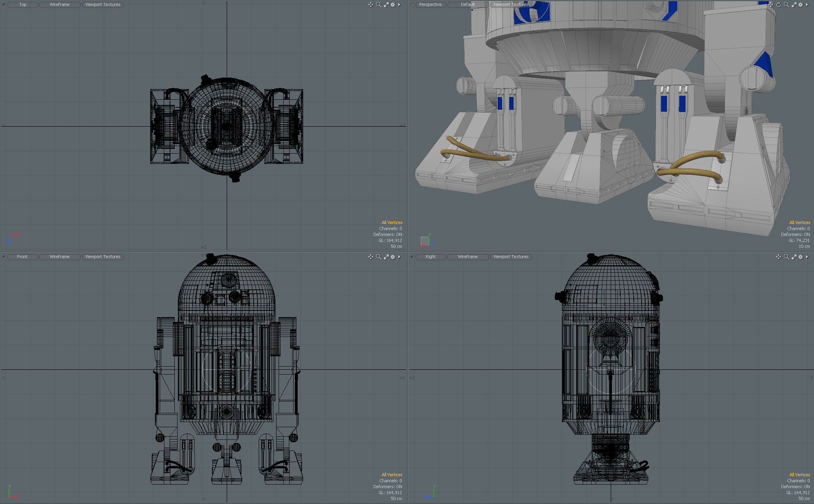Open the Top view type dropdown

(23, 5)
